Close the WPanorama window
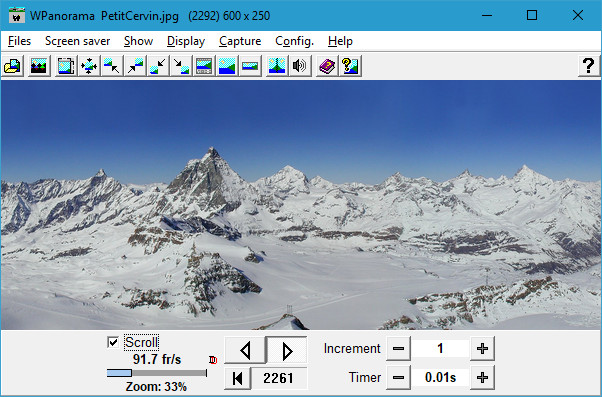Image resolution: width=602 pixels, height=397 pixels. click(577, 15)
